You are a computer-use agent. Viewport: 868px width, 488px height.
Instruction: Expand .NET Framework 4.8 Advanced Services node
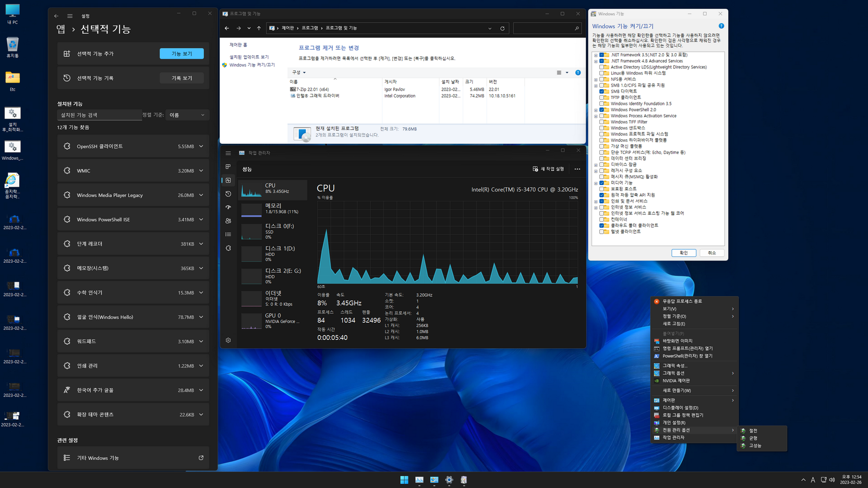[x=596, y=61]
